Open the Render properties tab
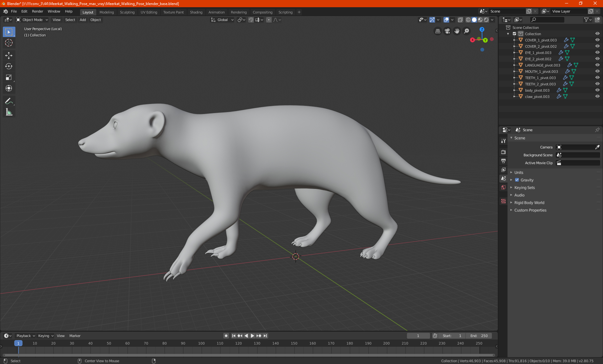Screen dimensions: 603x364 503,152
